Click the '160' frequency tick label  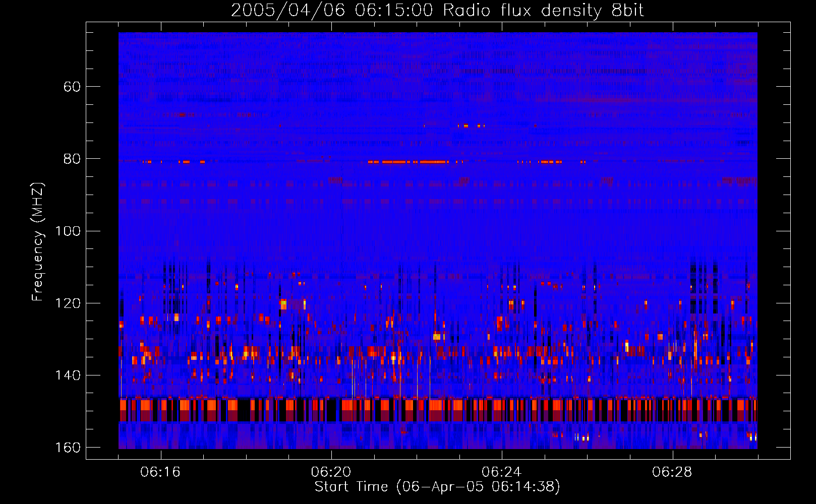[x=68, y=448]
